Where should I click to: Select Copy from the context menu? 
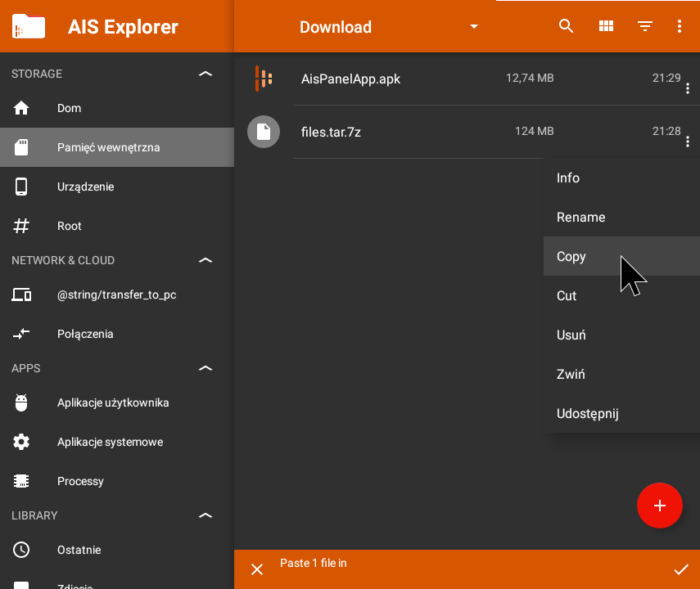click(x=571, y=256)
